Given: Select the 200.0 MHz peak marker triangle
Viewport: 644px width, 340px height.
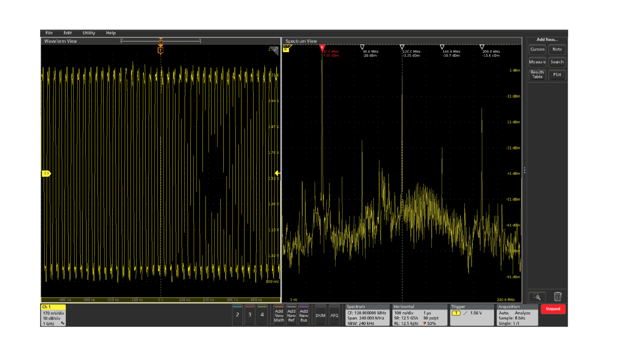Looking at the screenshot, I should [x=482, y=47].
